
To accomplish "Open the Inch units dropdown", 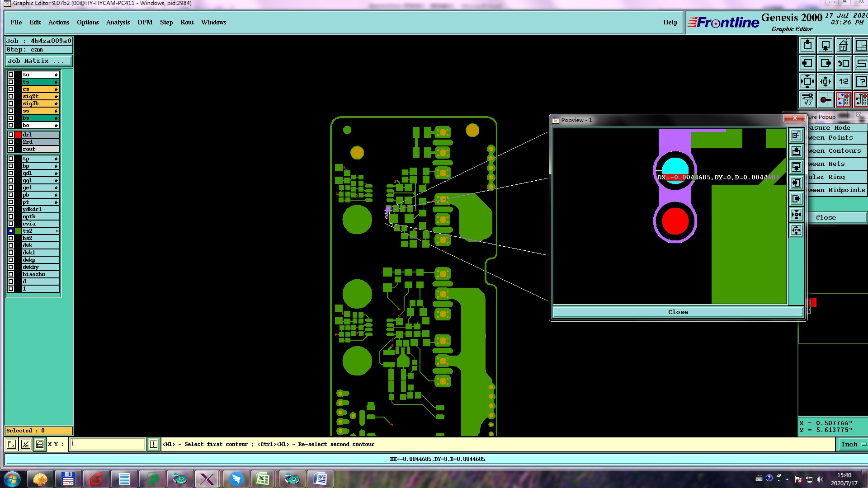I will click(x=853, y=444).
